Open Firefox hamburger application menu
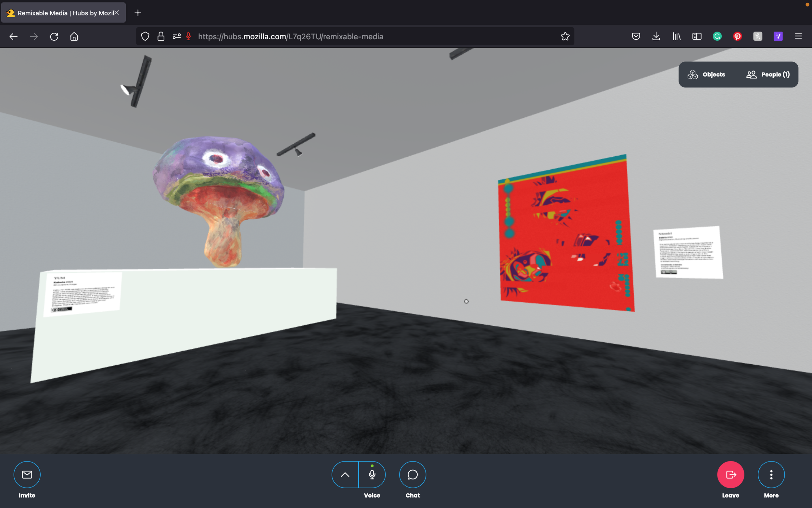Screen dimensions: 812x508 (x=798, y=36)
